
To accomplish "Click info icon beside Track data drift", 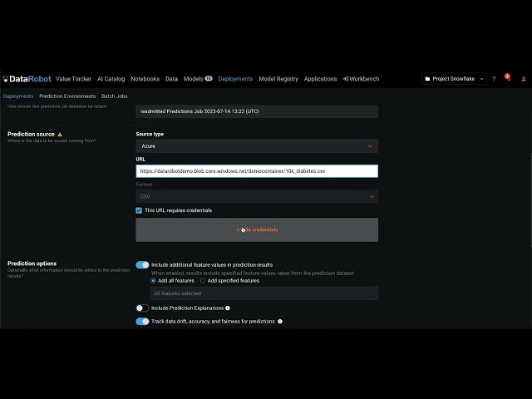I will pyautogui.click(x=280, y=322).
